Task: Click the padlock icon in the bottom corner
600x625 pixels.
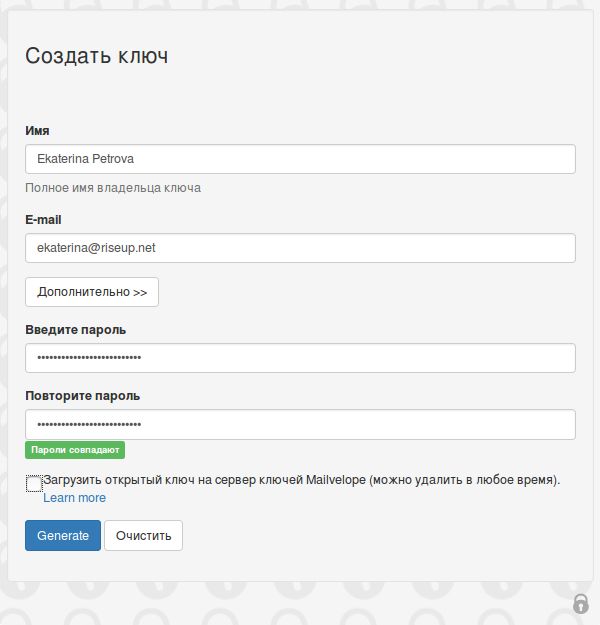Action: point(580,603)
